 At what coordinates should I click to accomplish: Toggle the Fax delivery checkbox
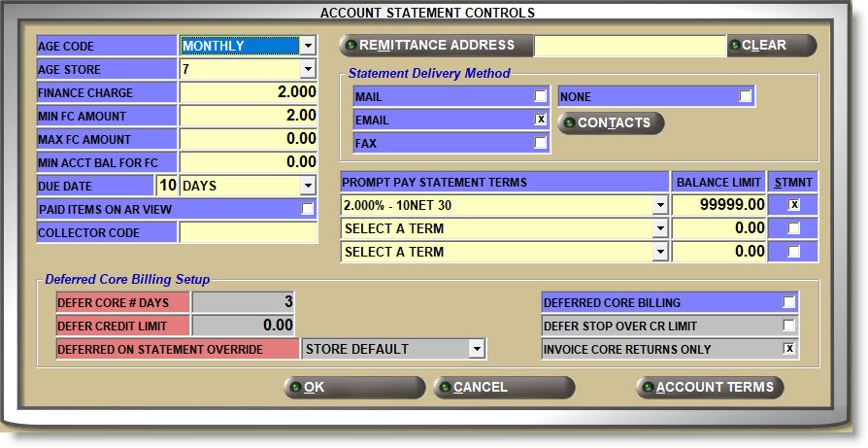point(541,144)
